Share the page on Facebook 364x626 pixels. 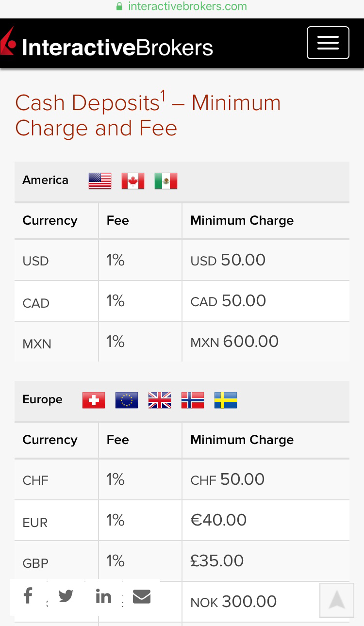28,595
